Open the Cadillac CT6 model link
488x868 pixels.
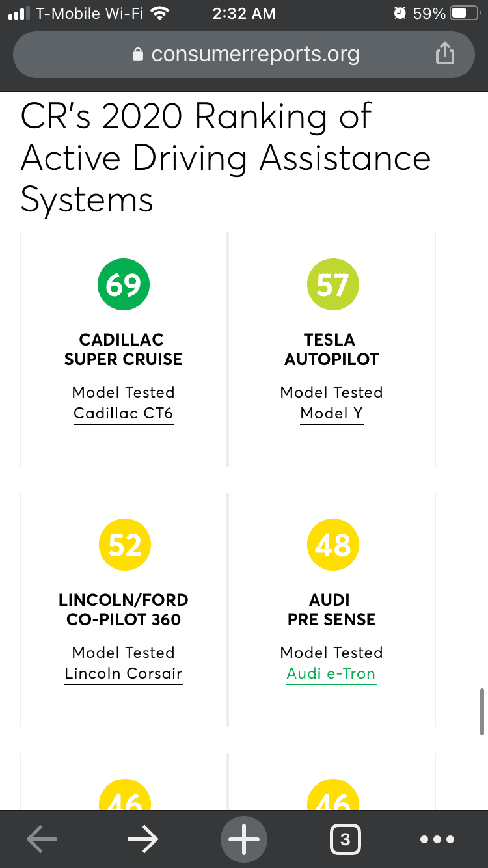coord(123,413)
